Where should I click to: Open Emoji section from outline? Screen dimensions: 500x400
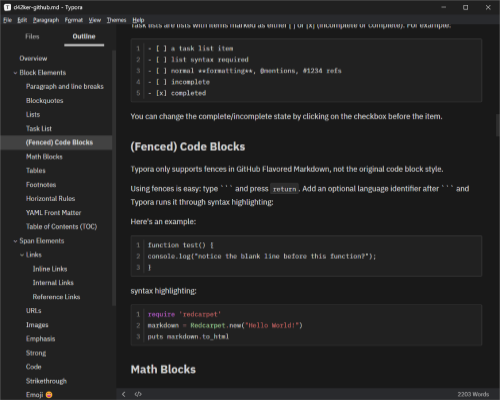point(39,395)
